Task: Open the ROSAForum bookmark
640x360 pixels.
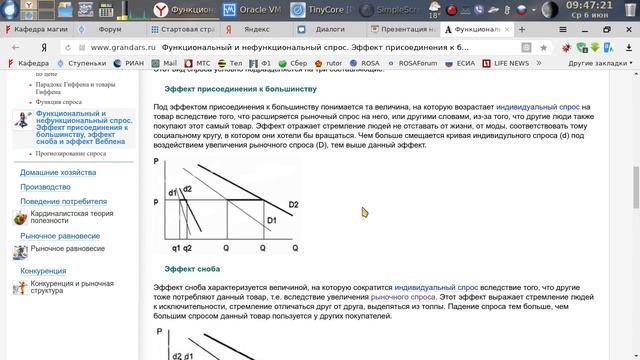Action: tap(412, 63)
